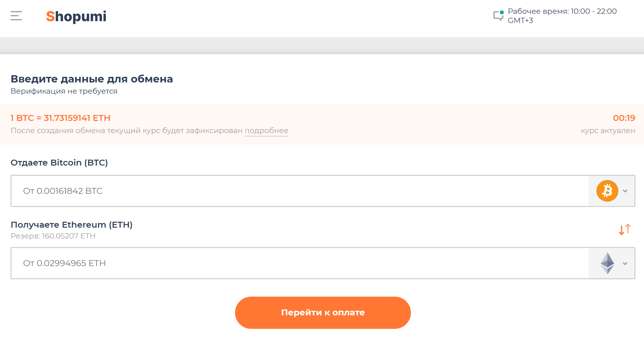Image resolution: width=644 pixels, height=340 pixels.
Task: Expand the Bitcoin currency dropdown chevron
Action: [625, 191]
